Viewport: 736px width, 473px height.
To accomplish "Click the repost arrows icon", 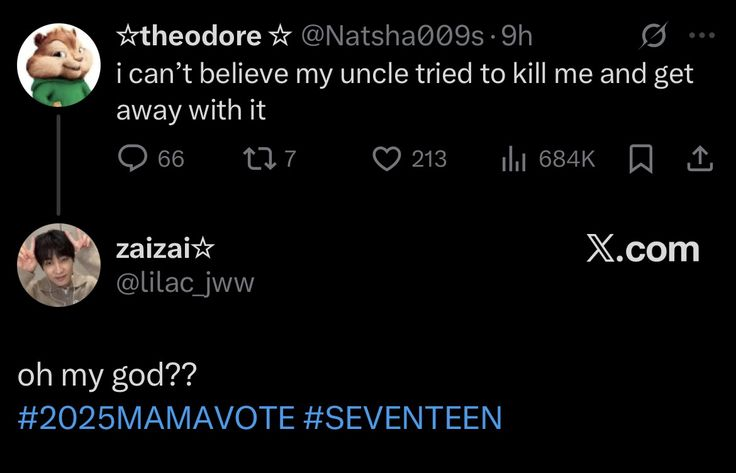I will click(x=260, y=159).
